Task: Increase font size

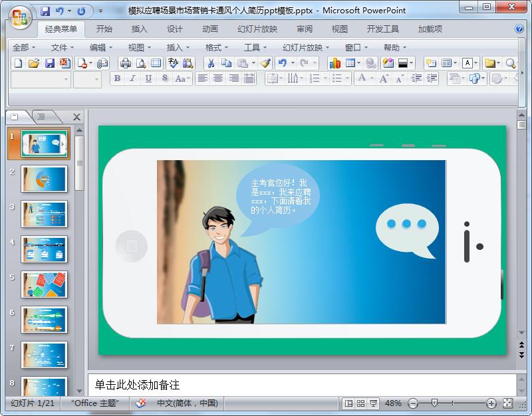Action: (384, 78)
